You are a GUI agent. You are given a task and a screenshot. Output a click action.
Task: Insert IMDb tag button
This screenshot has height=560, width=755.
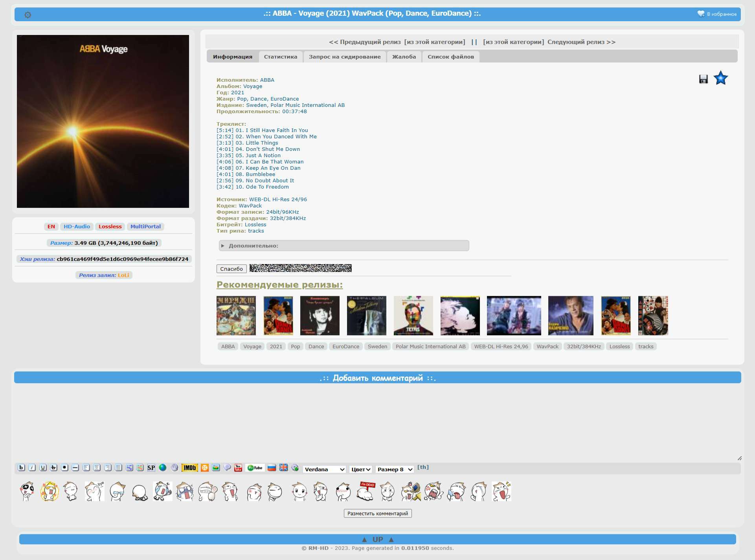pyautogui.click(x=189, y=468)
